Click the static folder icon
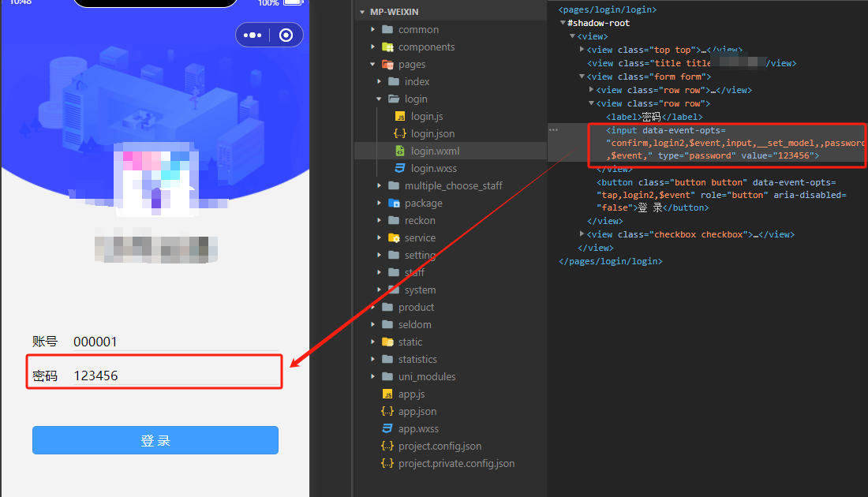Viewport: 868px width, 497px height. [x=387, y=342]
